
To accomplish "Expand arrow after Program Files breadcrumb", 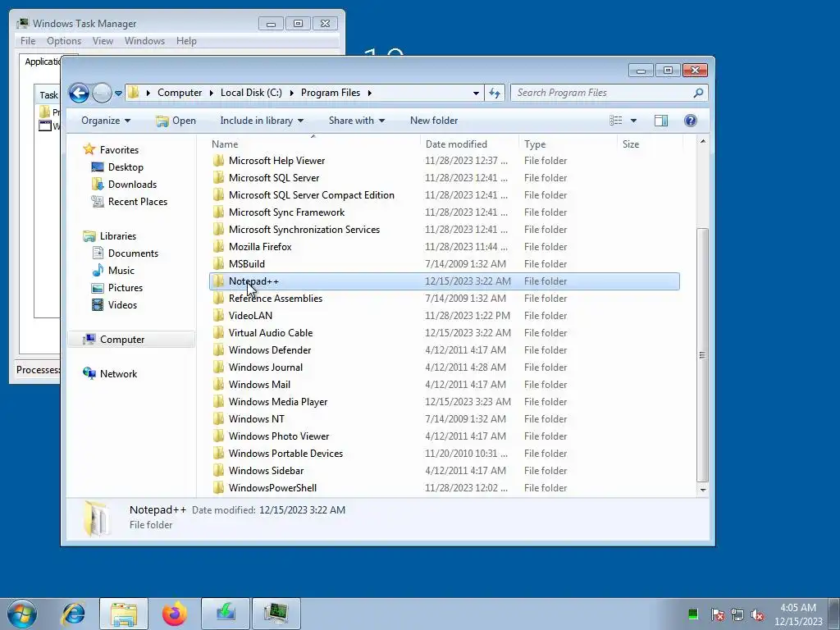I will [370, 93].
